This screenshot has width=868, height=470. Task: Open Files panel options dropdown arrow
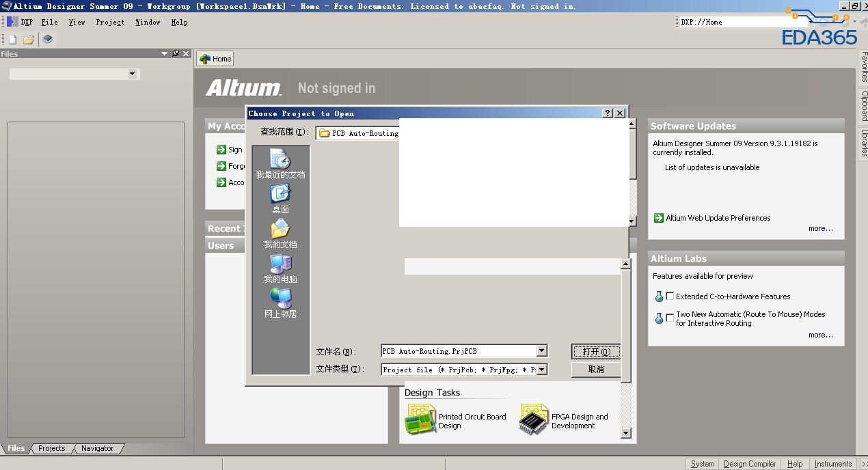(165, 53)
